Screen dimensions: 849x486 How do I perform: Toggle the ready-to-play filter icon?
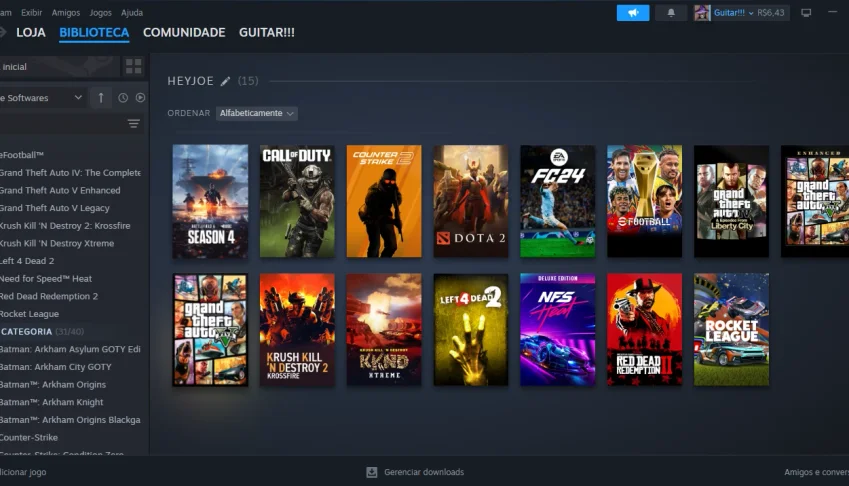click(x=140, y=97)
